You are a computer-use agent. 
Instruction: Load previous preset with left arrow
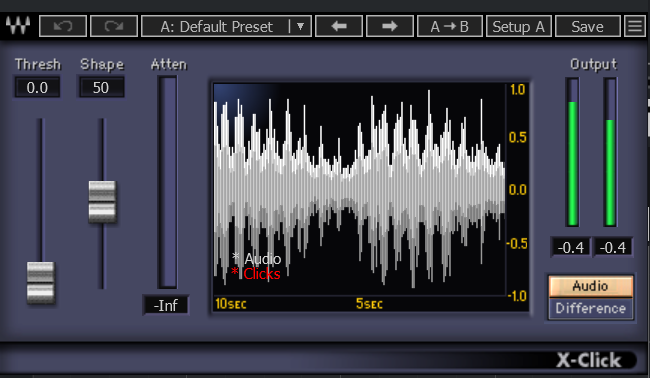coord(339,27)
